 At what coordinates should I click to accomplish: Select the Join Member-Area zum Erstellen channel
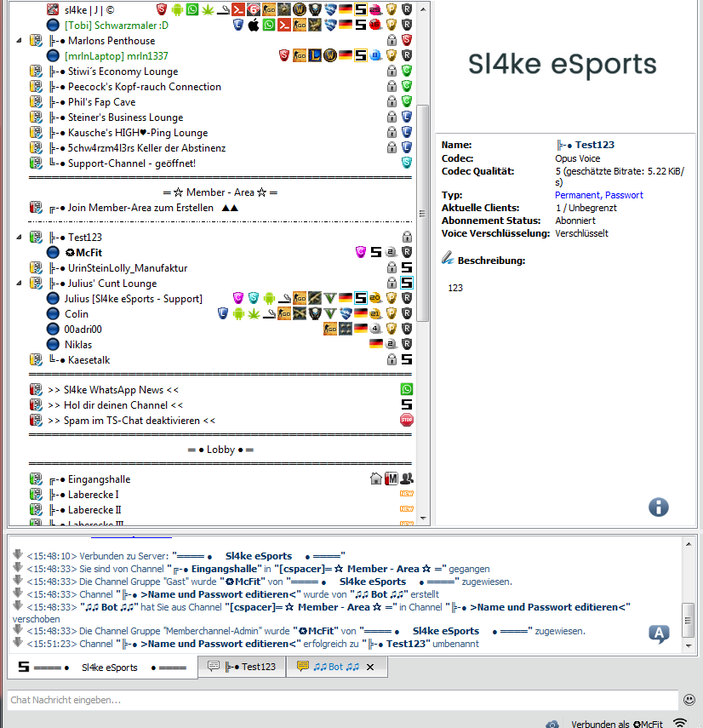[140, 208]
